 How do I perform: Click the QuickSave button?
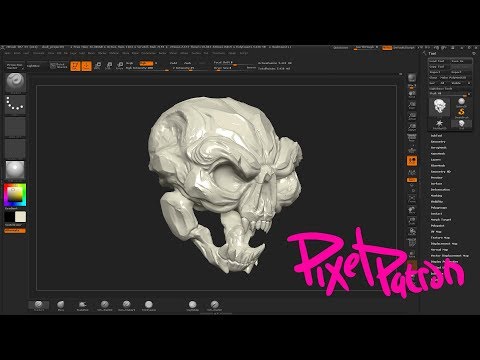pos(341,48)
